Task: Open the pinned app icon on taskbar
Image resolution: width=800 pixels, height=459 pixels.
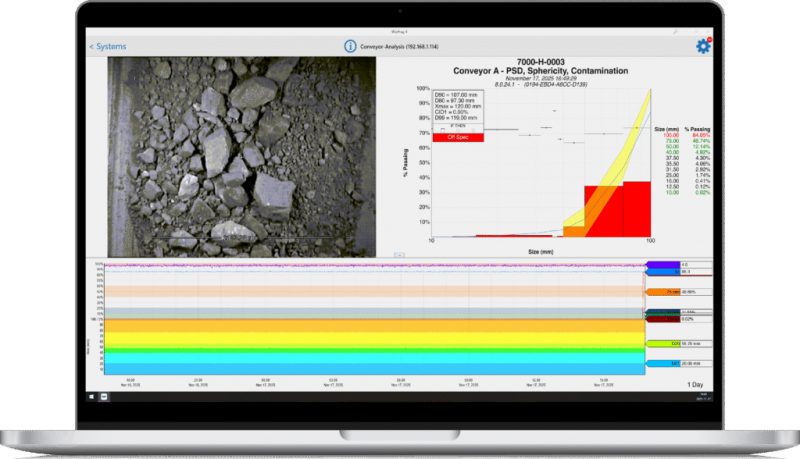Action: 104,397
